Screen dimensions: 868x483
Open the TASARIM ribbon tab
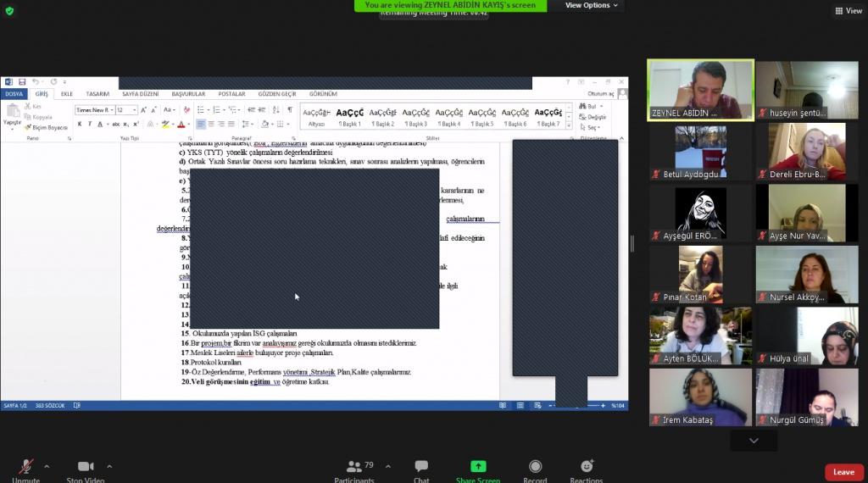97,94
